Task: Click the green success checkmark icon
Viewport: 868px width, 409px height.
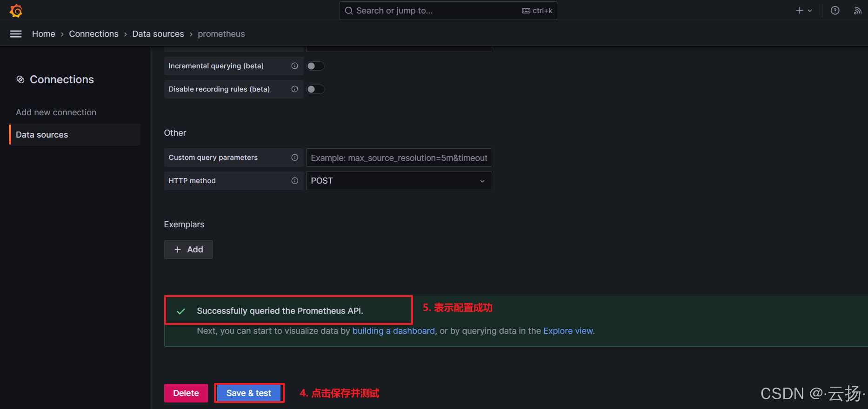Action: pos(181,311)
